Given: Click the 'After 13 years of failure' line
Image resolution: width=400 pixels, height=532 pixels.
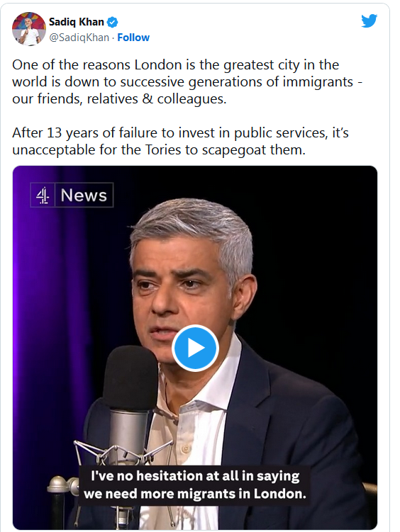Looking at the screenshot, I should 180,132.
